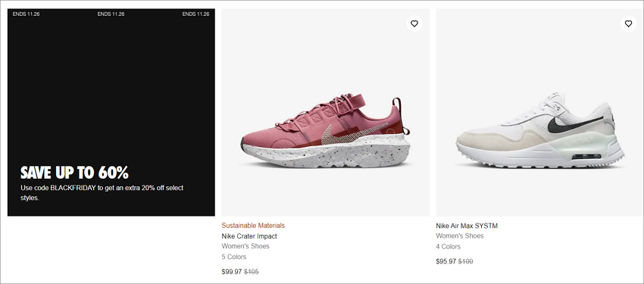Click the Nike Air Max SYSTM title
The height and width of the screenshot is (284, 644).
coord(467,226)
